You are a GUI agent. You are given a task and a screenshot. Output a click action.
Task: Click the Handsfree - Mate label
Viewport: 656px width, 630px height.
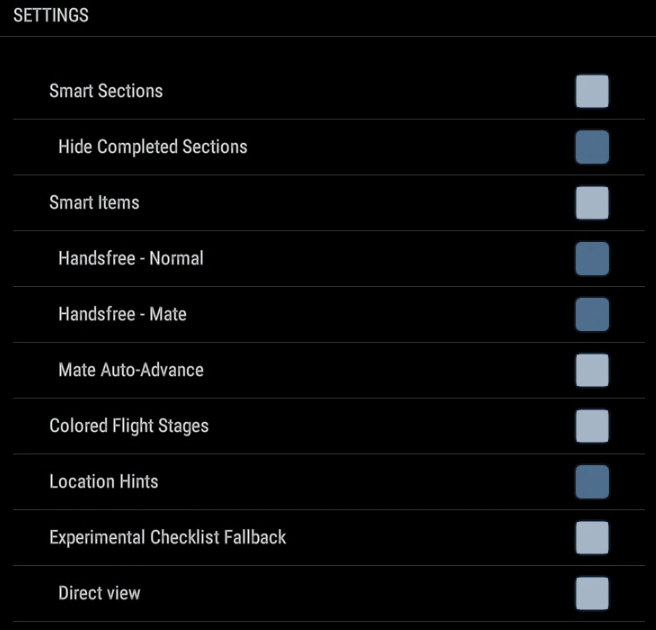122,314
